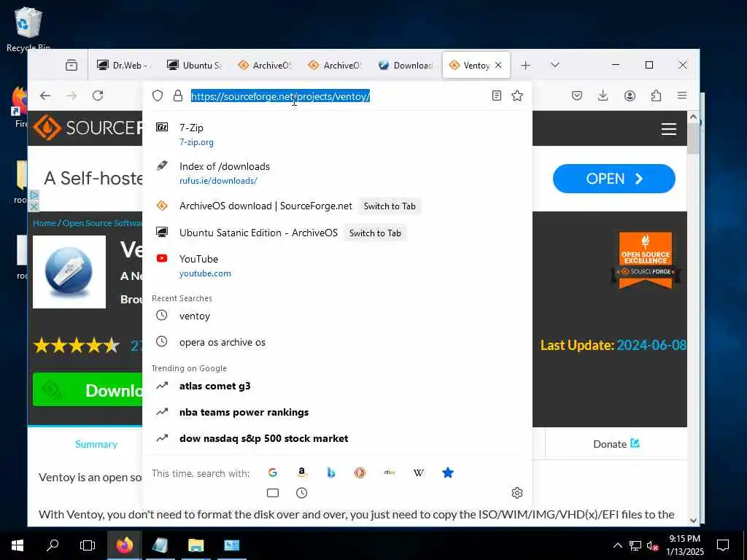Open the Windows Start menu
Screen dimensions: 747x560
[18, 545]
